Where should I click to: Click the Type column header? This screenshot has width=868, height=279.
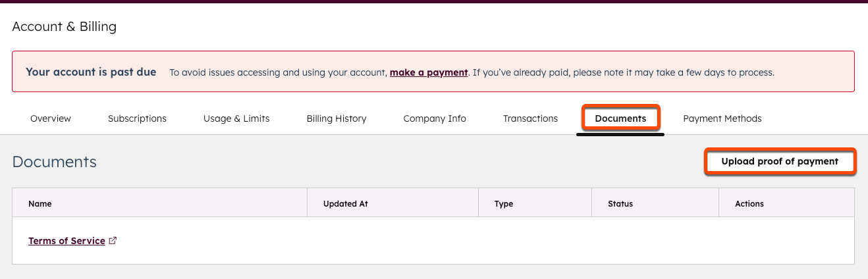504,203
